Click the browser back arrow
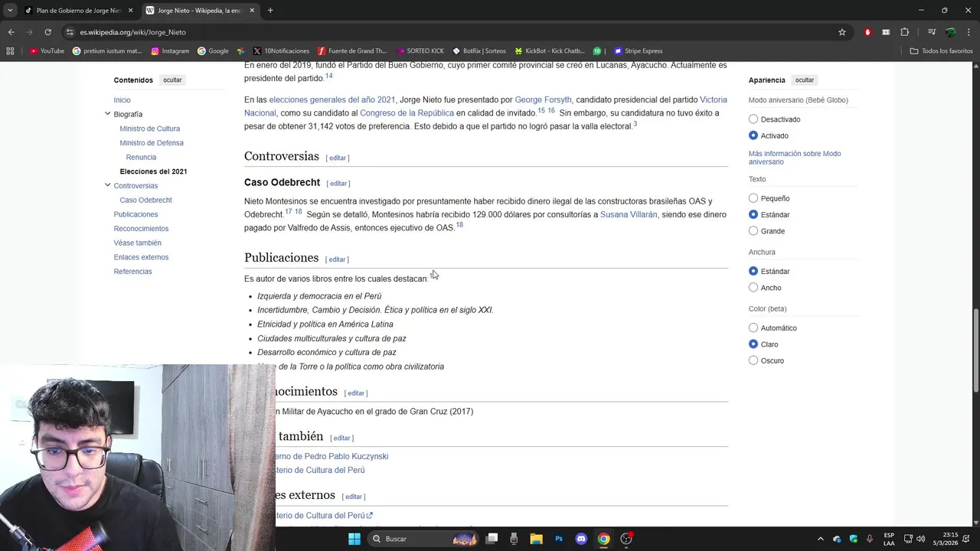The height and width of the screenshot is (551, 980). click(11, 32)
